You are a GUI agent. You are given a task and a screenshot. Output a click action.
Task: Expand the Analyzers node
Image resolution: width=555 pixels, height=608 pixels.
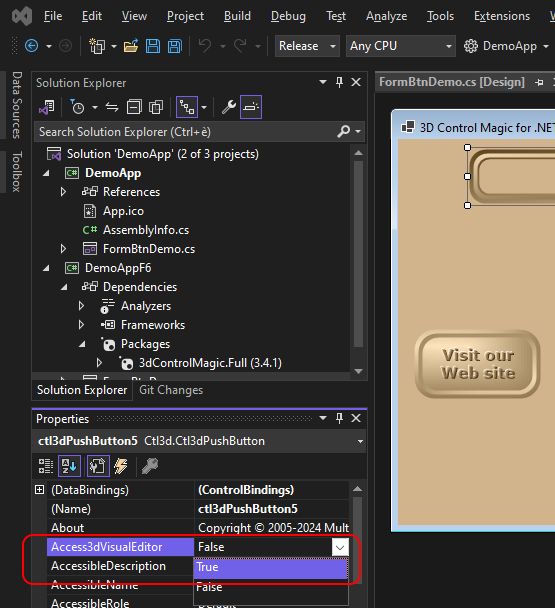81,306
